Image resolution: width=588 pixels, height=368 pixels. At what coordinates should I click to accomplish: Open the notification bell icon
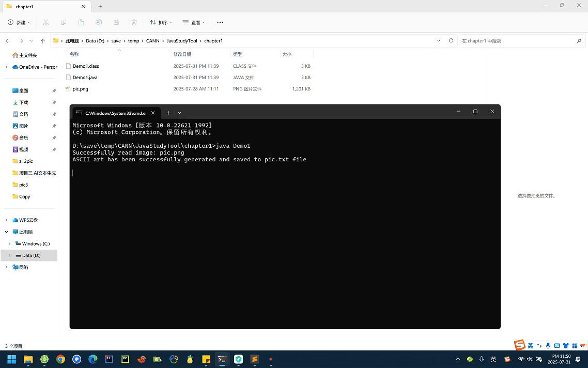coord(578,359)
